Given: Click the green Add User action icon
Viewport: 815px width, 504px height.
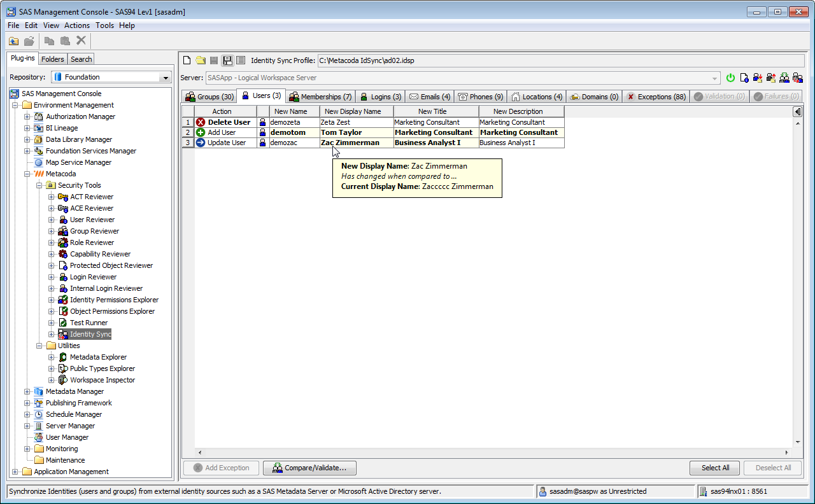Looking at the screenshot, I should point(201,132).
